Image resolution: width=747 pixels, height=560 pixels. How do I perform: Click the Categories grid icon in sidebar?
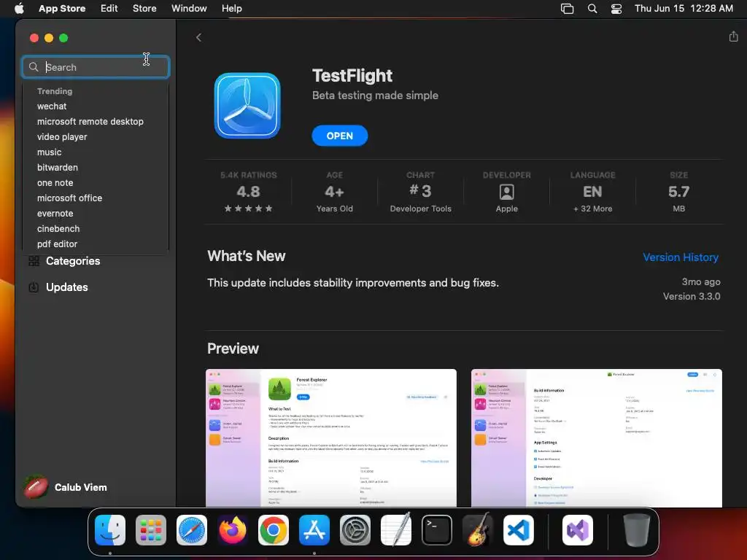(34, 261)
